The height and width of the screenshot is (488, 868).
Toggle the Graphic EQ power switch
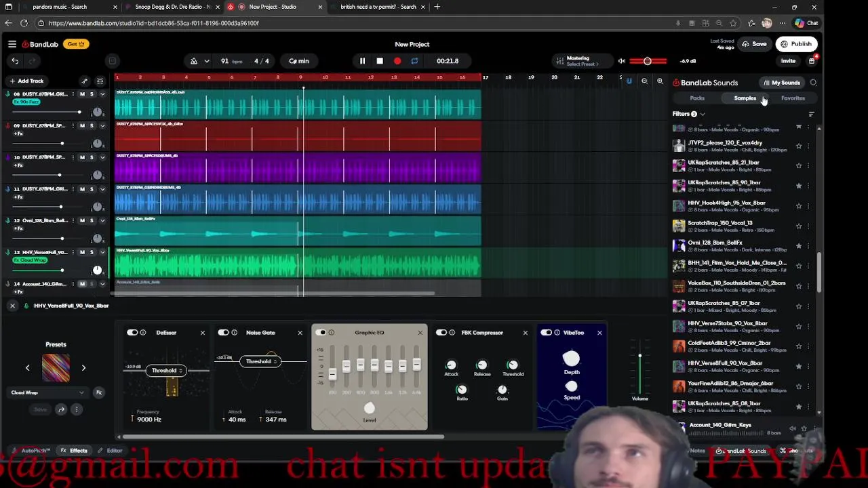coord(321,333)
